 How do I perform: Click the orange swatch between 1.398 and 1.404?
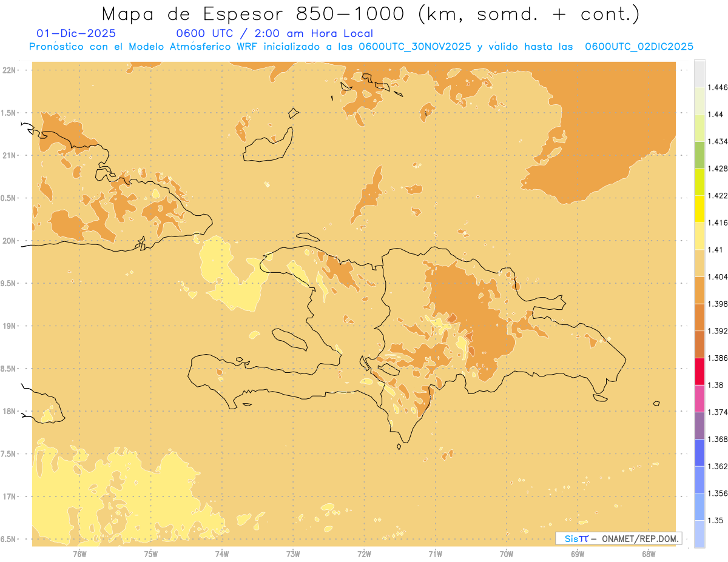coord(699,290)
